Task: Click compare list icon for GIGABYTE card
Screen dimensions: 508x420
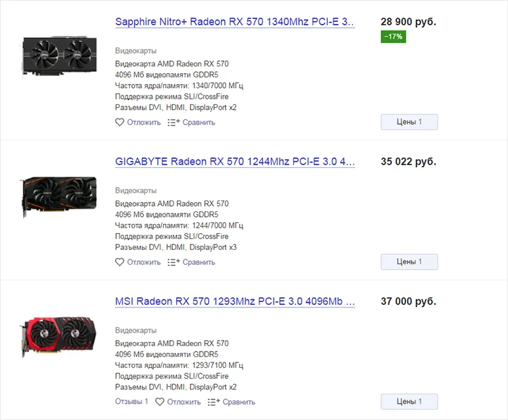Action: click(x=173, y=262)
